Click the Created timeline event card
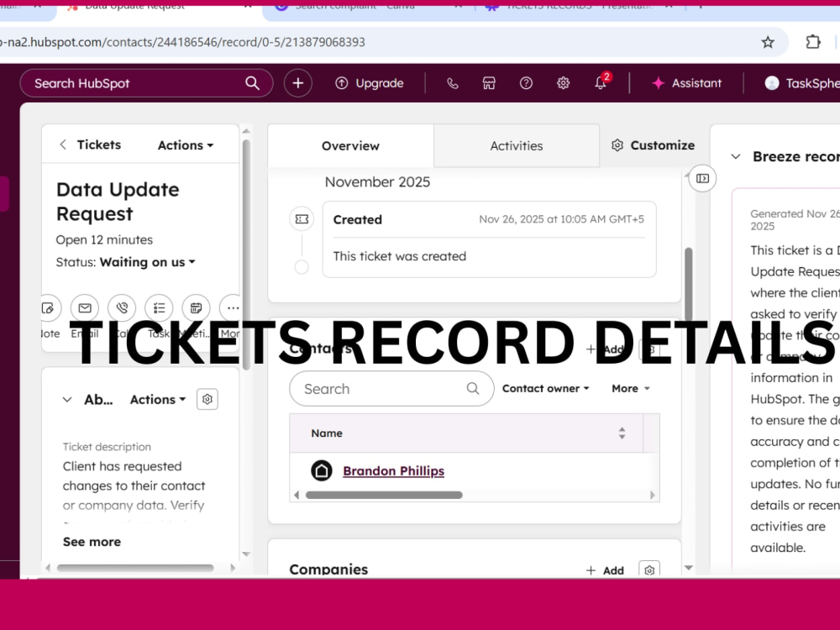This screenshot has width=840, height=630. [489, 239]
